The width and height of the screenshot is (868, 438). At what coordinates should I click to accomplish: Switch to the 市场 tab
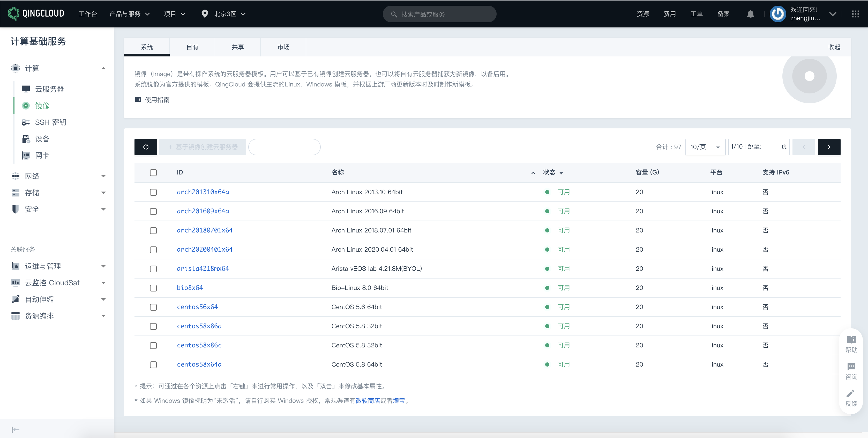point(283,47)
